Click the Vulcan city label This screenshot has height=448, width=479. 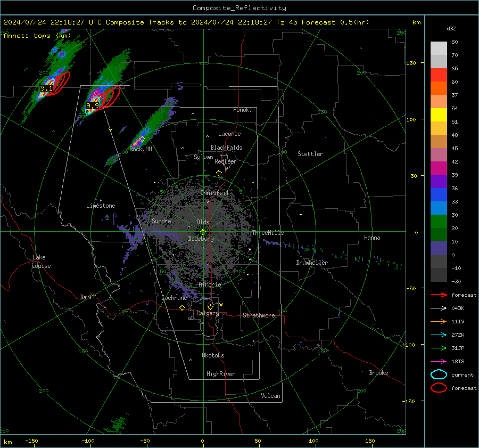coord(270,396)
